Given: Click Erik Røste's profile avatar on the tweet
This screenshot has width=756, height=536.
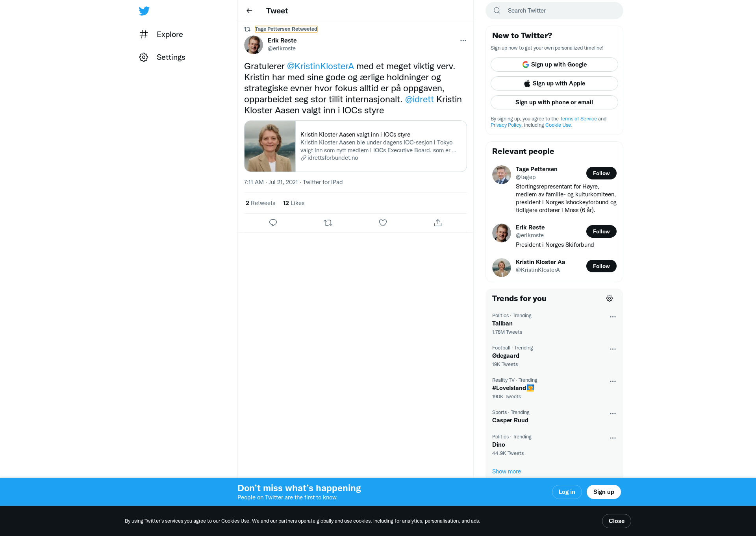Looking at the screenshot, I should [254, 45].
